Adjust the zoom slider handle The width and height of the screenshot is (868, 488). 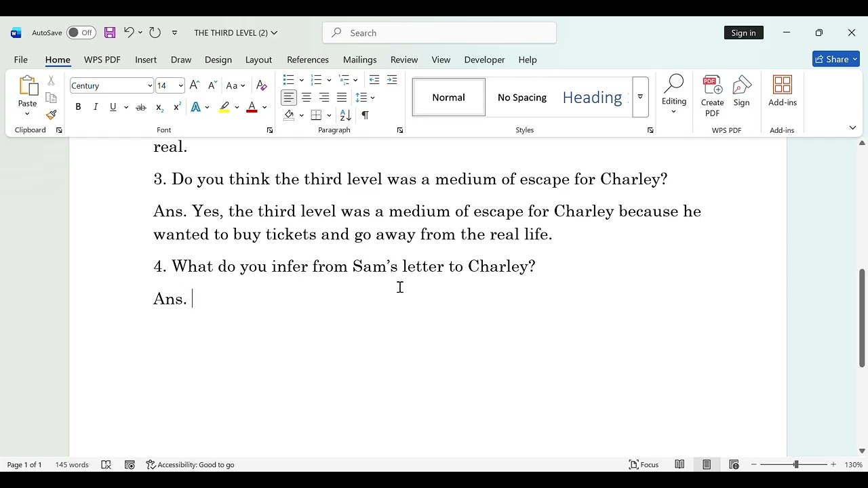(796, 464)
